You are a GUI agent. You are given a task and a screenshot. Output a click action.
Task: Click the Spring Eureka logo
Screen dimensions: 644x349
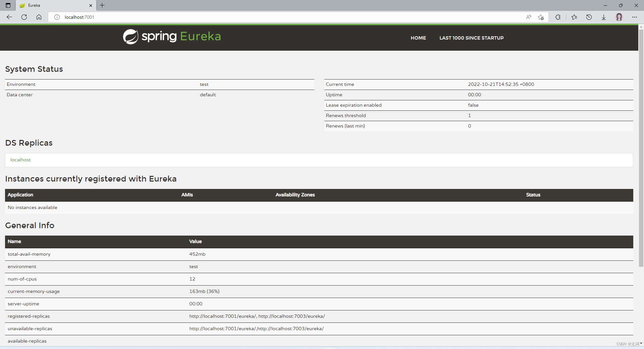coord(172,37)
